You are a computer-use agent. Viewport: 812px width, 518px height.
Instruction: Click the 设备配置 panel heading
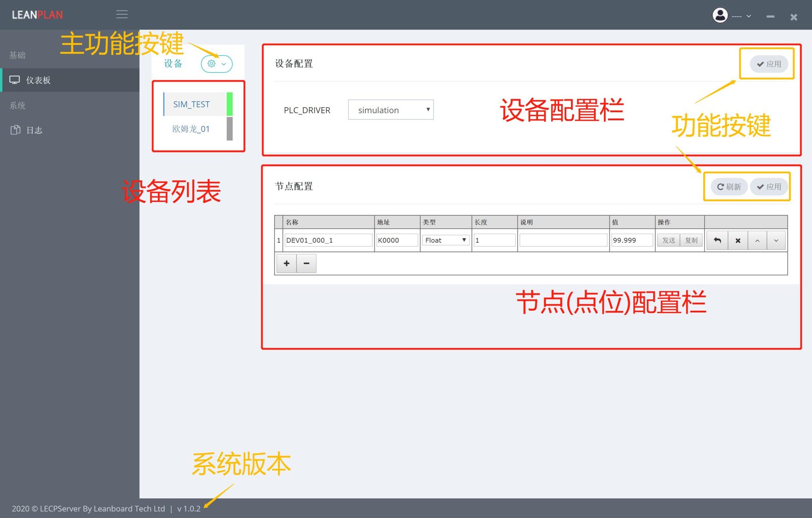tap(294, 63)
